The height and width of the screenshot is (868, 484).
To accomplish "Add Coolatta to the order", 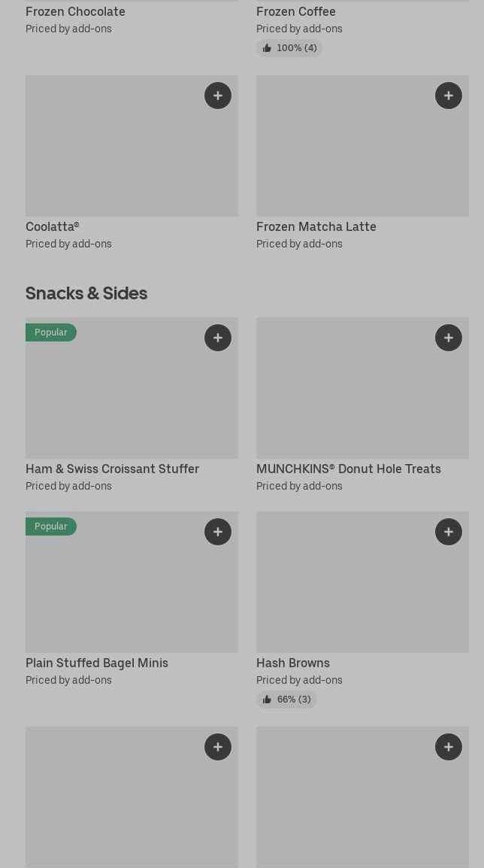I will tap(218, 96).
